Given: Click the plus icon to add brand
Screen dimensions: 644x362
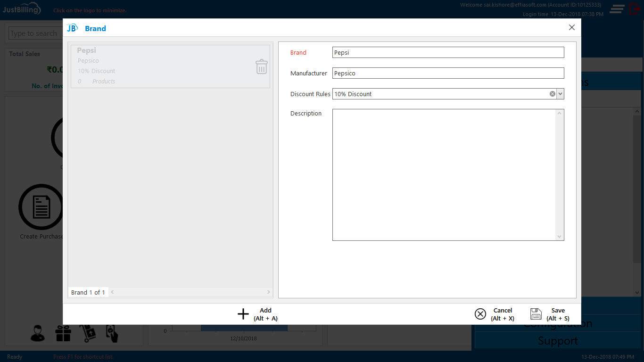Looking at the screenshot, I should (x=243, y=314).
